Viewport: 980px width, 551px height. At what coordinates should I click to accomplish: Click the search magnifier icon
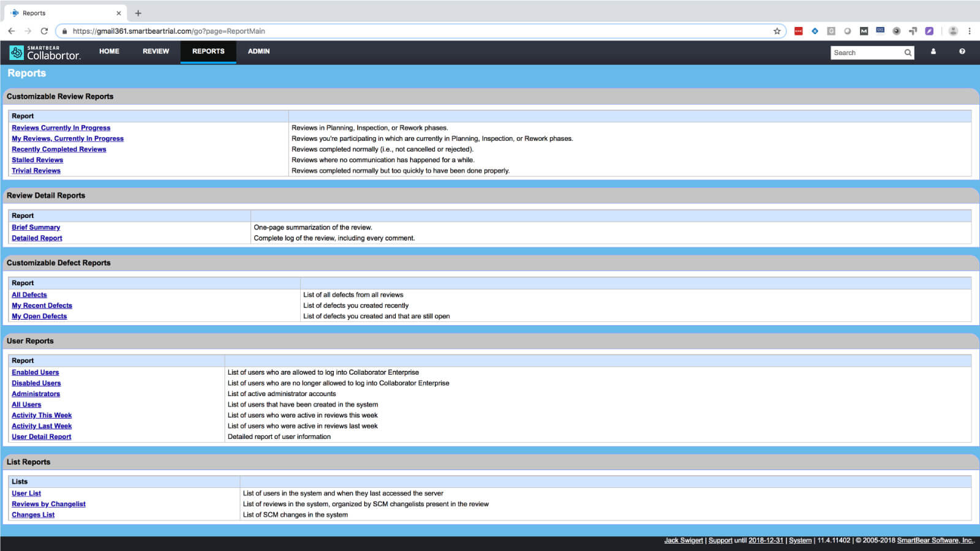pos(908,53)
